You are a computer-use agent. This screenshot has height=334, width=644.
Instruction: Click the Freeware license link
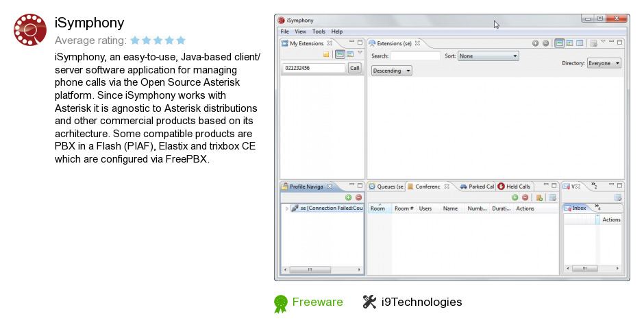click(x=317, y=302)
